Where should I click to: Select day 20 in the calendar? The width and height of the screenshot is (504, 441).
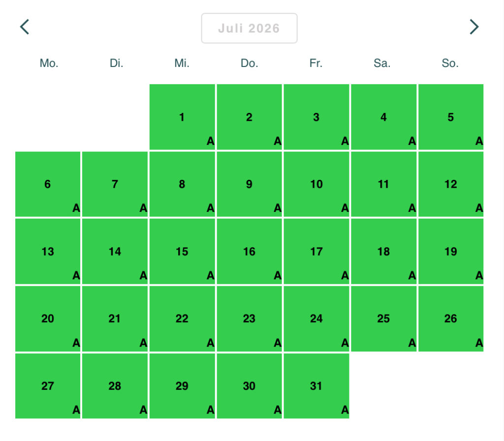48,318
